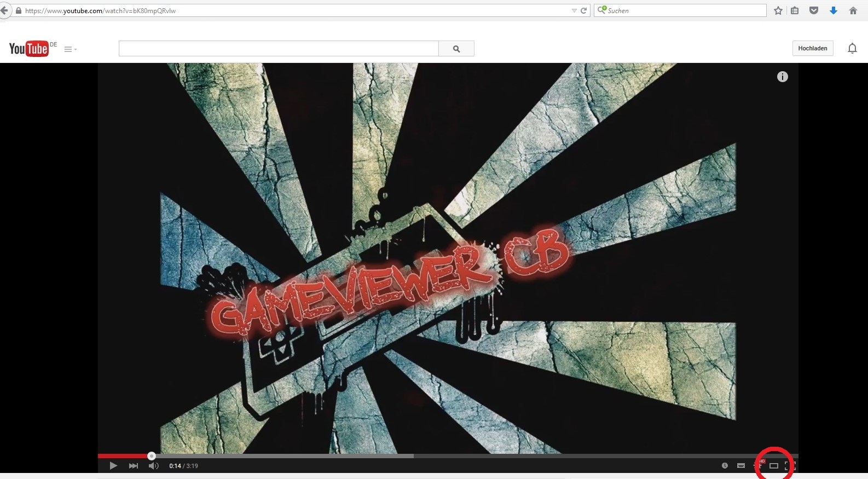
Task: Skip to the next video
Action: pyautogui.click(x=133, y=466)
